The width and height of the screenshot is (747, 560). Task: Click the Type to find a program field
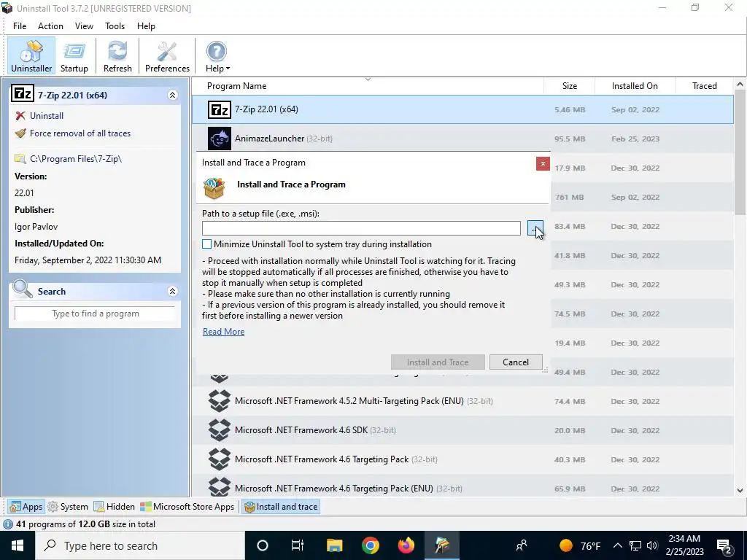pyautogui.click(x=96, y=314)
